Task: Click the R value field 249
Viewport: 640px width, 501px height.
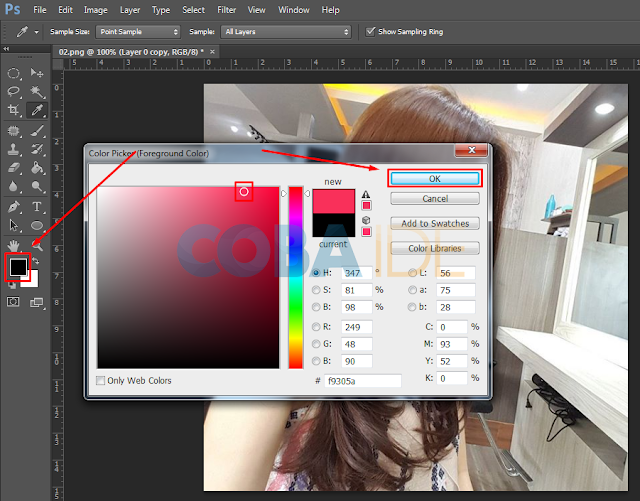Action: (357, 327)
